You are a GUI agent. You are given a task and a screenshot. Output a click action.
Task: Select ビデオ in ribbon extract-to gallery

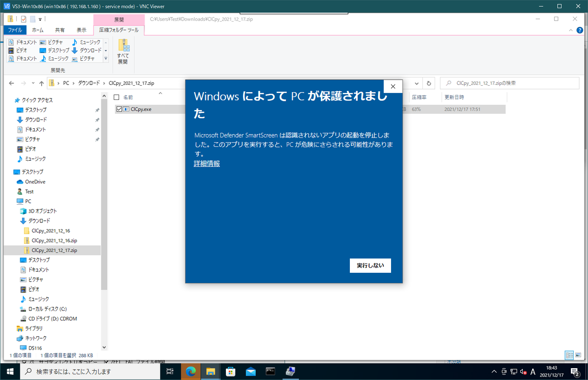18,50
